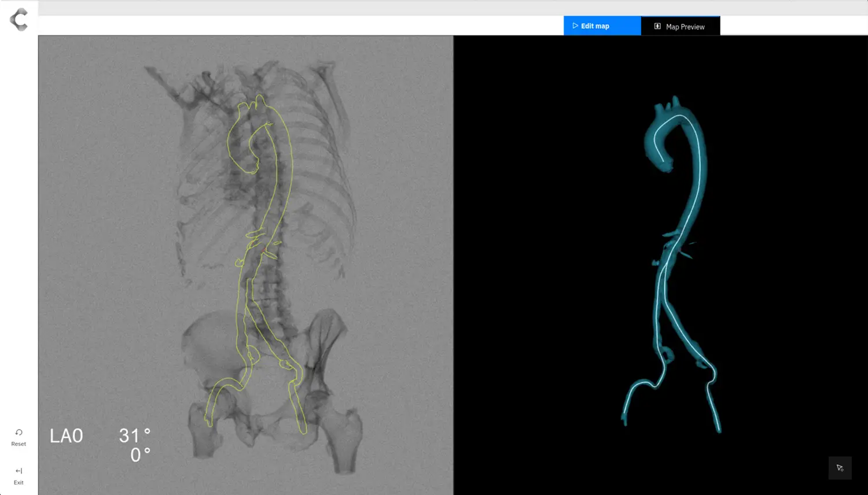This screenshot has height=495, width=868.
Task: Click the Exit button
Action: 19,476
